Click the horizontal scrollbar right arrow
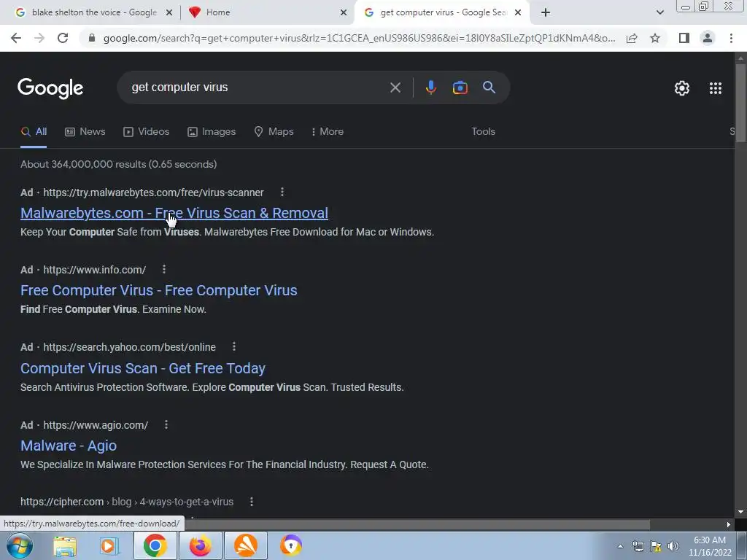This screenshot has width=747, height=560. coord(729,524)
